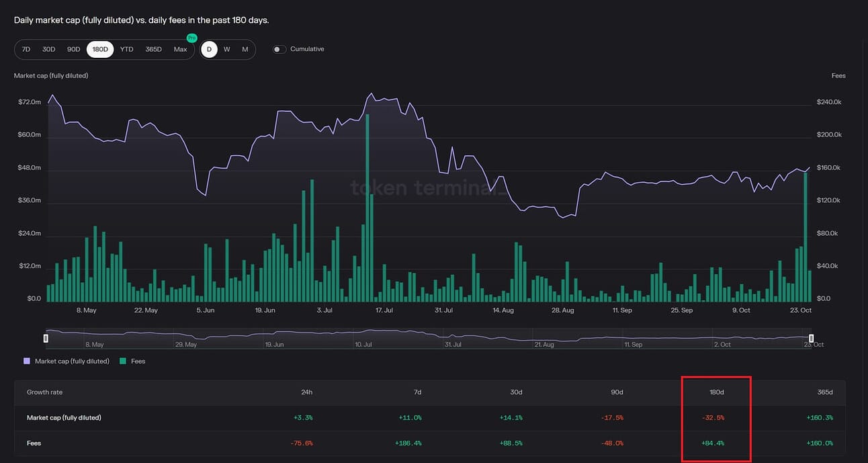Toggle Fees legend green swatch

(x=123, y=361)
